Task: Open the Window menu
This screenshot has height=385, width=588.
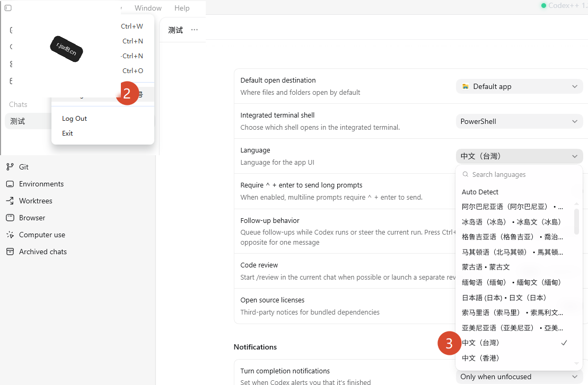Action: tap(148, 8)
